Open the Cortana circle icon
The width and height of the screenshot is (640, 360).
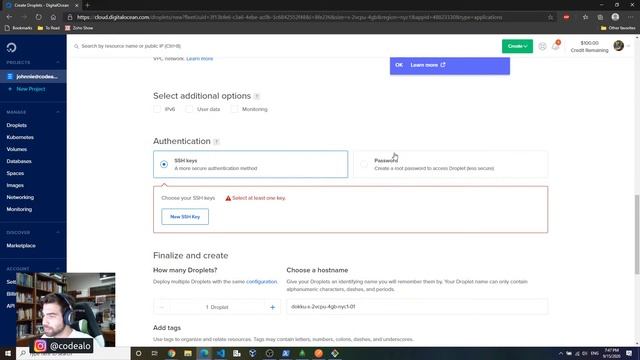pos(138,353)
